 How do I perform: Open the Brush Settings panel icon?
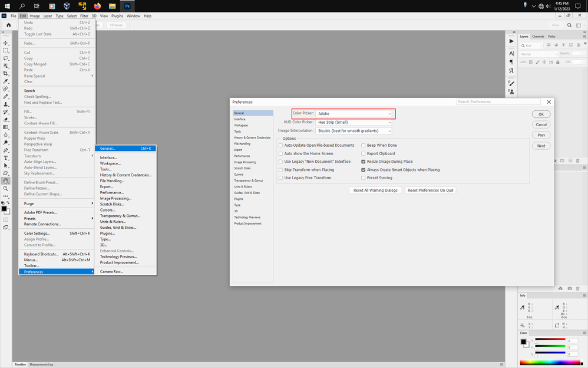[x=511, y=83]
